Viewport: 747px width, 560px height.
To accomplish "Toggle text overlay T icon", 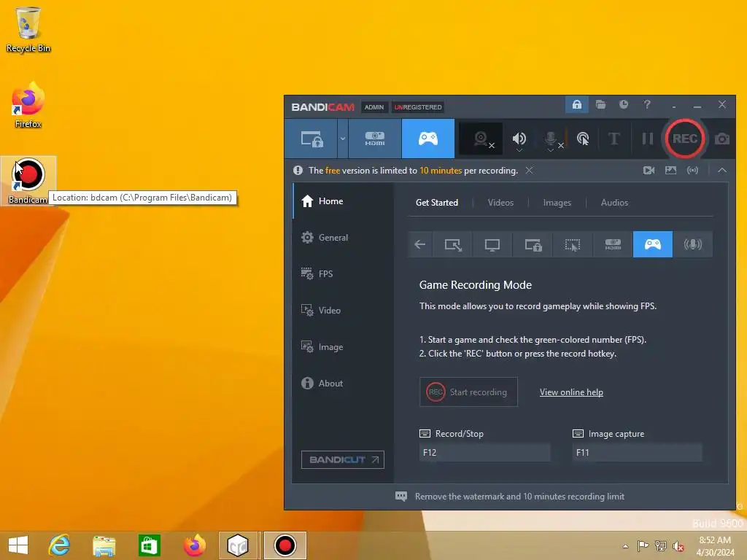I will click(x=614, y=139).
